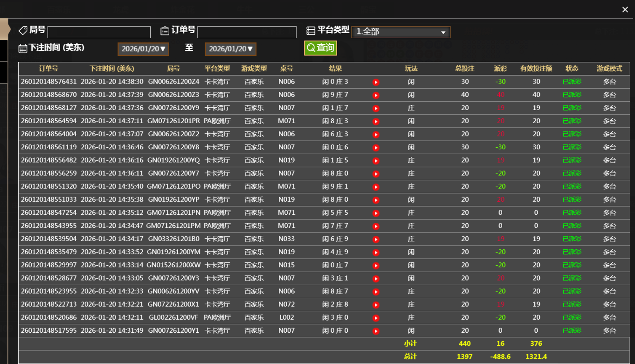635x364 pixels.
Task: Click the 派彩 column header
Action: tap(500, 69)
